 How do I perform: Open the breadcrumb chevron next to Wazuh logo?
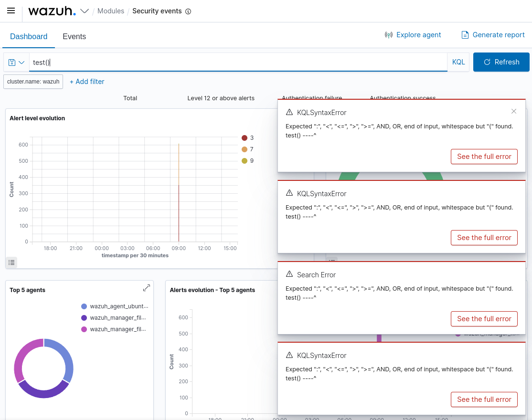[85, 10]
